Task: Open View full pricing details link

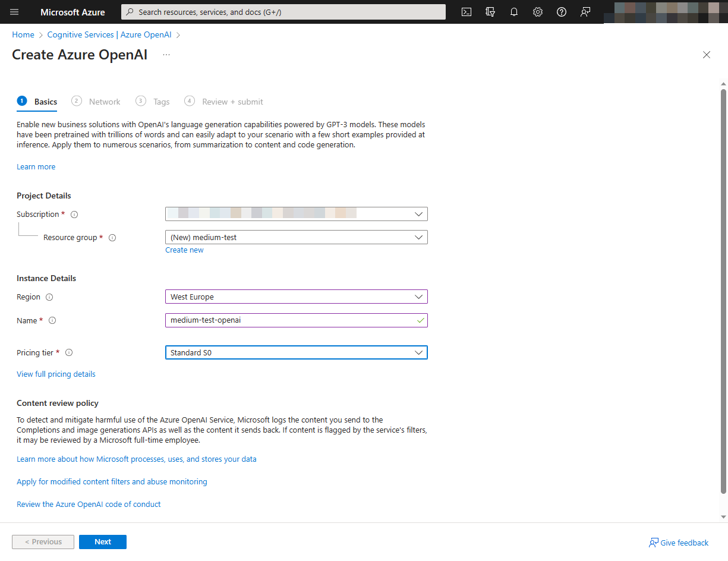Action: point(56,374)
